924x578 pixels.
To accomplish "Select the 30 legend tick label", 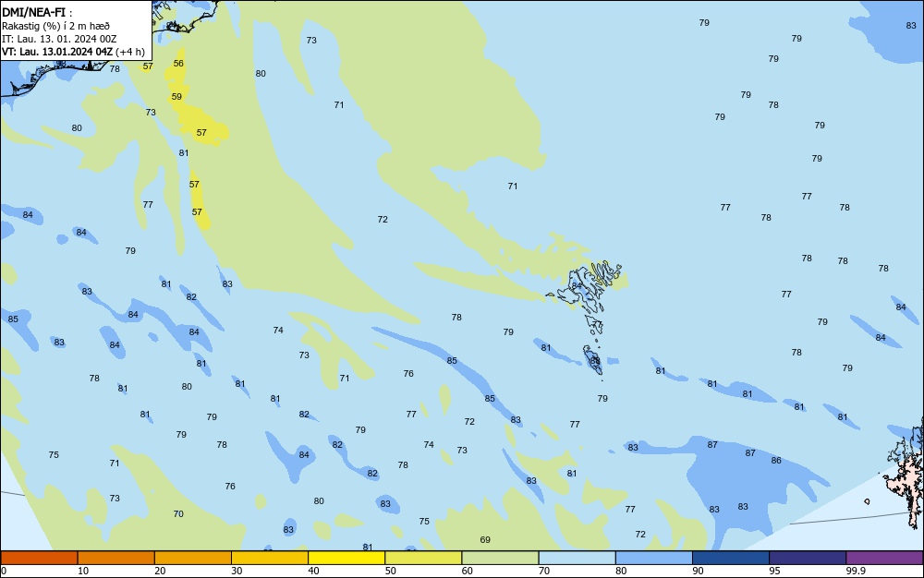I will 237,571.
